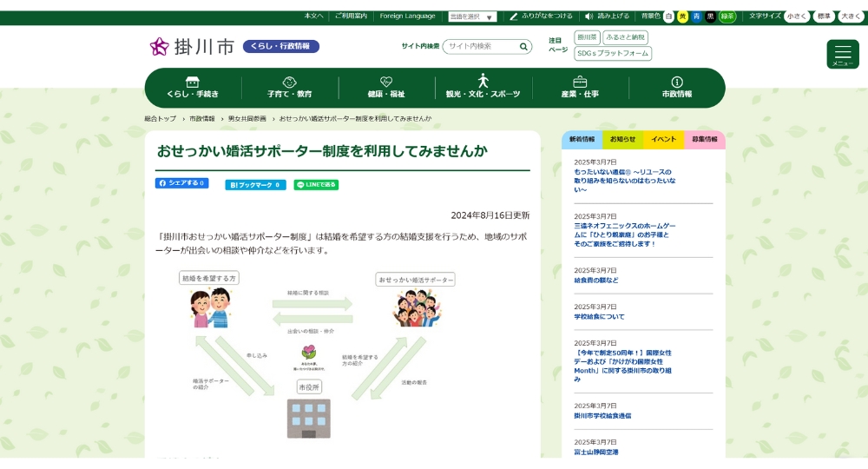
Task: Click the search magnifier icon
Action: (x=524, y=47)
